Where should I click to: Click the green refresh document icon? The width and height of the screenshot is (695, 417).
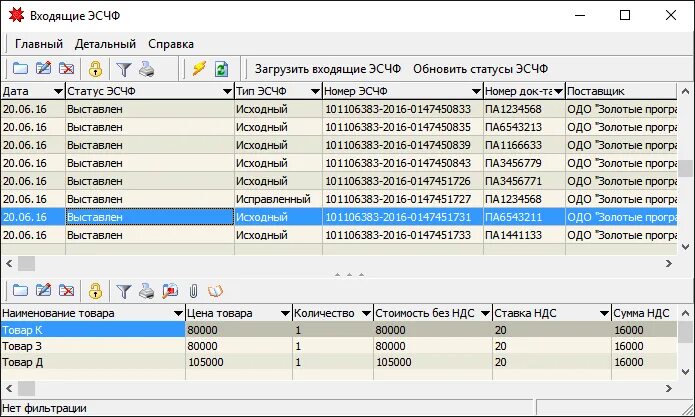[x=221, y=69]
